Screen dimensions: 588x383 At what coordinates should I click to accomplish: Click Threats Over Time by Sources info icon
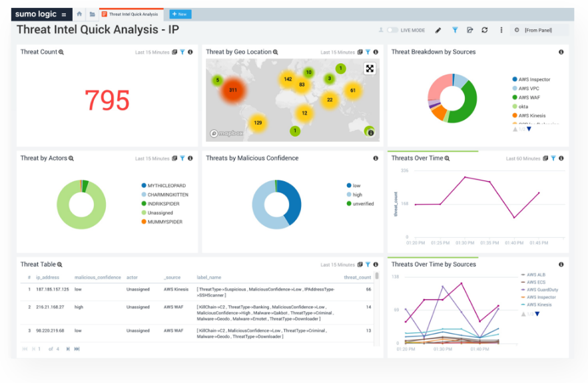click(x=561, y=264)
